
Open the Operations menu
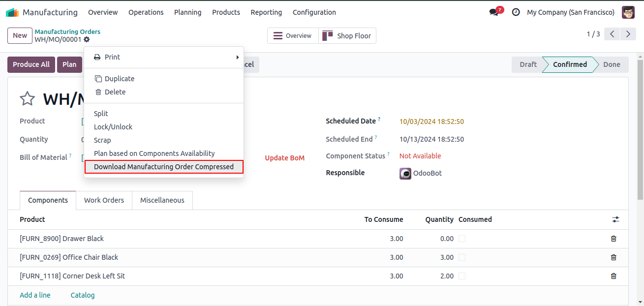(146, 12)
